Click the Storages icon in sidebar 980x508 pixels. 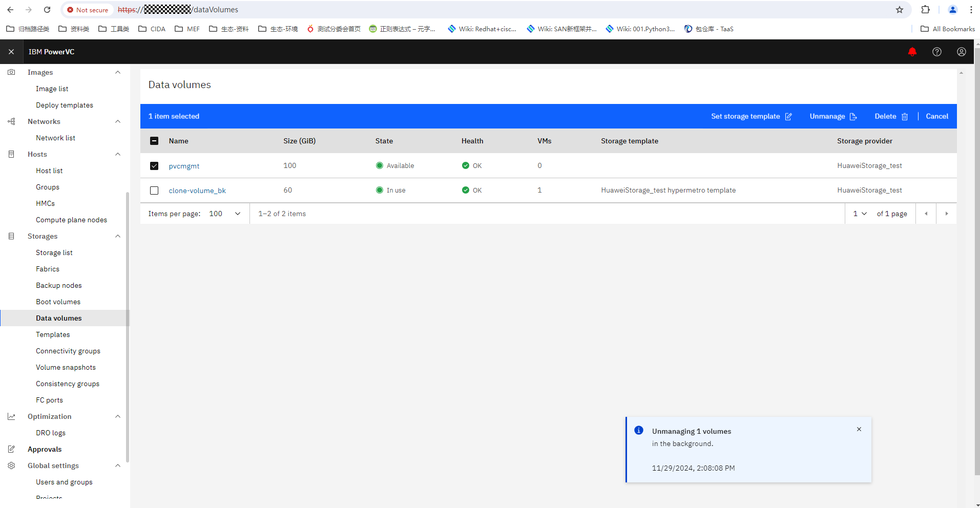(x=11, y=236)
